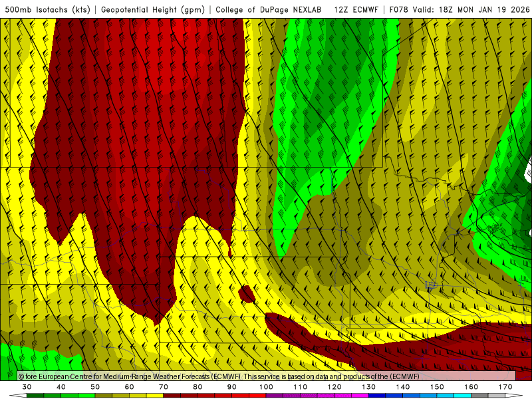Click the "F078" forecast hour label
This screenshot has height=399, width=532.
[398, 9]
